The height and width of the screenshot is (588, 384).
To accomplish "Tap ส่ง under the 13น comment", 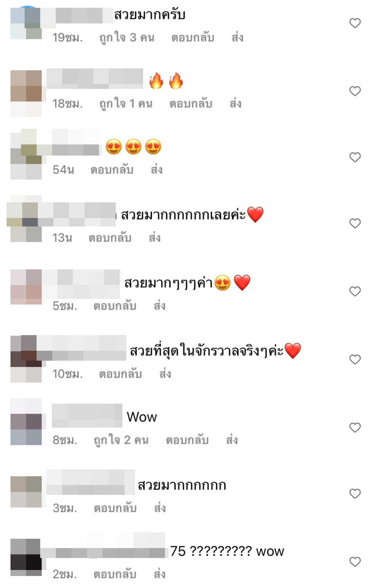I will click(x=155, y=238).
